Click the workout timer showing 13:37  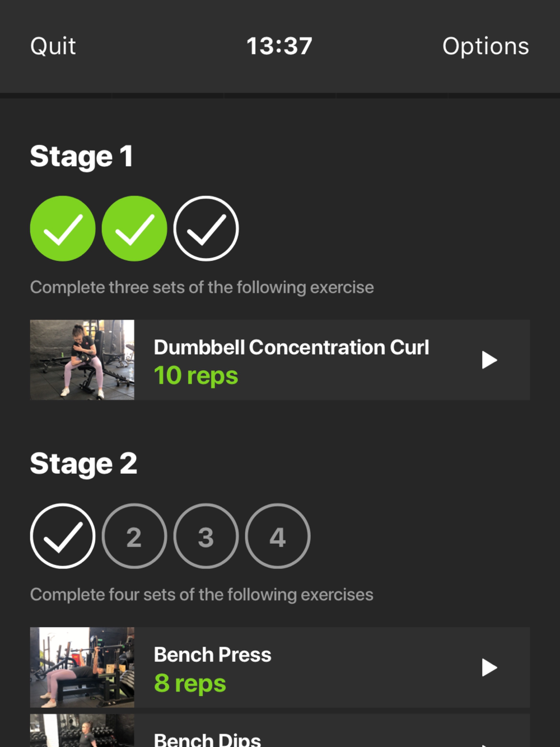(x=279, y=46)
